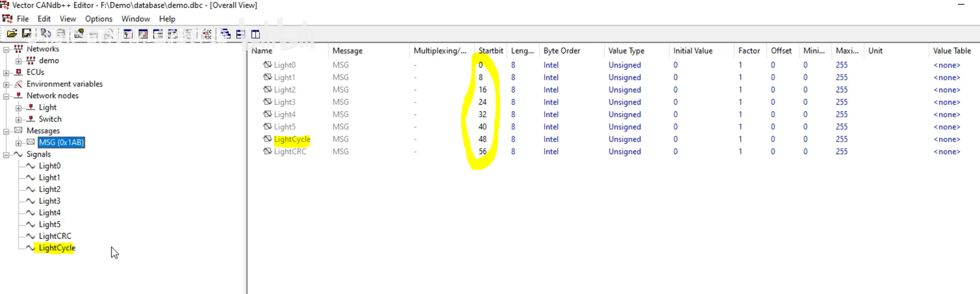
Task: Click the ECUs icon in the tree
Action: (x=18, y=72)
